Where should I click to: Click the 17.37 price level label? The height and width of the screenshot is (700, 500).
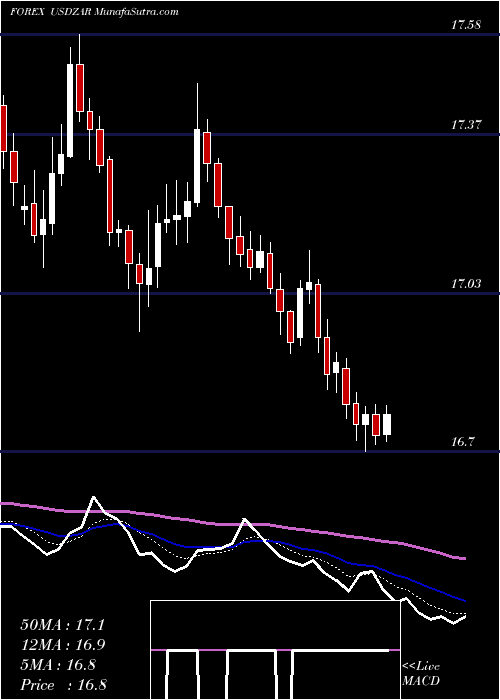[466, 125]
